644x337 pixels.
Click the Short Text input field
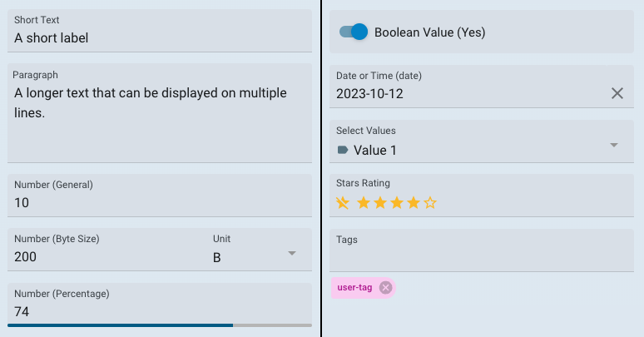point(160,31)
